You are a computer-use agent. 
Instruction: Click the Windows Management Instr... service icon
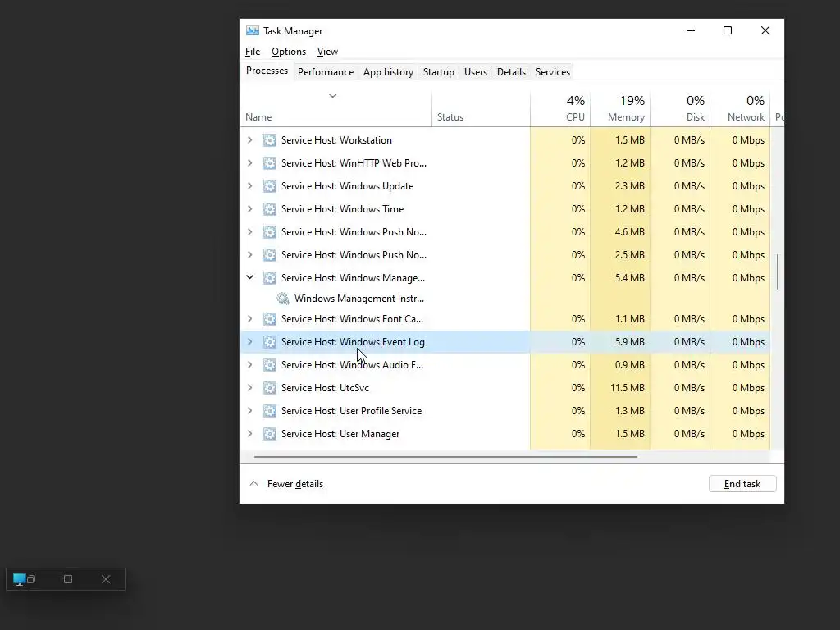point(283,299)
